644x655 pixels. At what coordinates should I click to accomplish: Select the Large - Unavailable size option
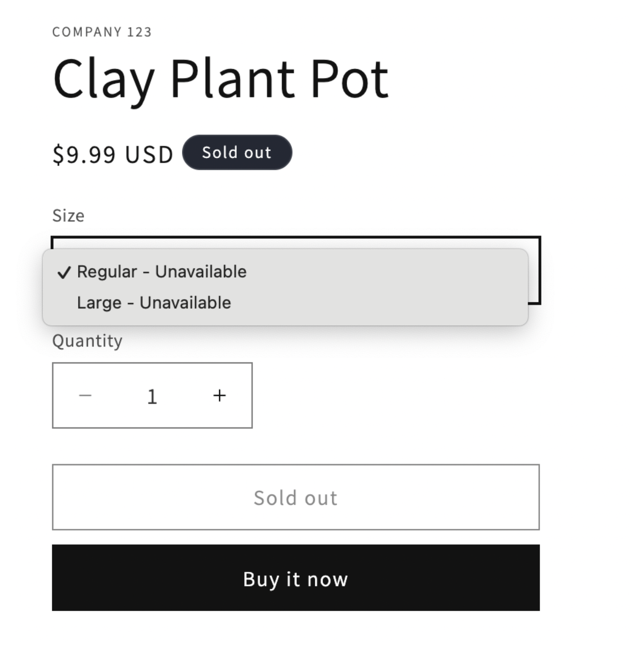[x=154, y=302]
